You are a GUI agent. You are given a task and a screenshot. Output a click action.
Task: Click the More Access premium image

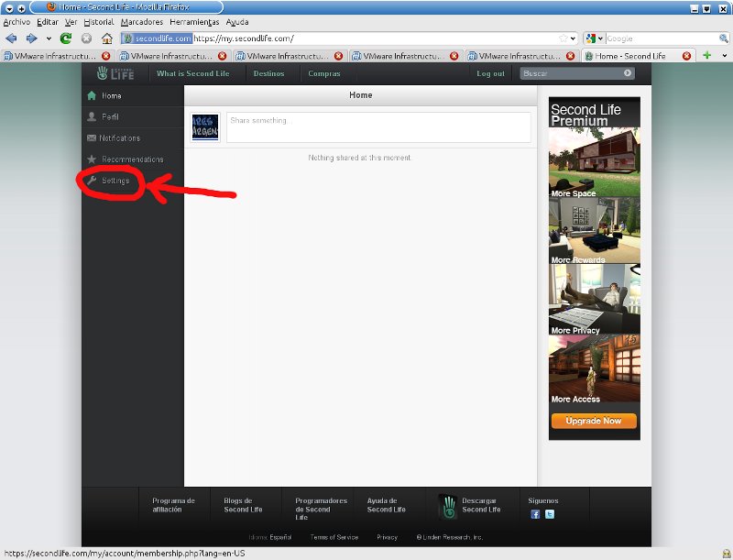[x=594, y=368]
